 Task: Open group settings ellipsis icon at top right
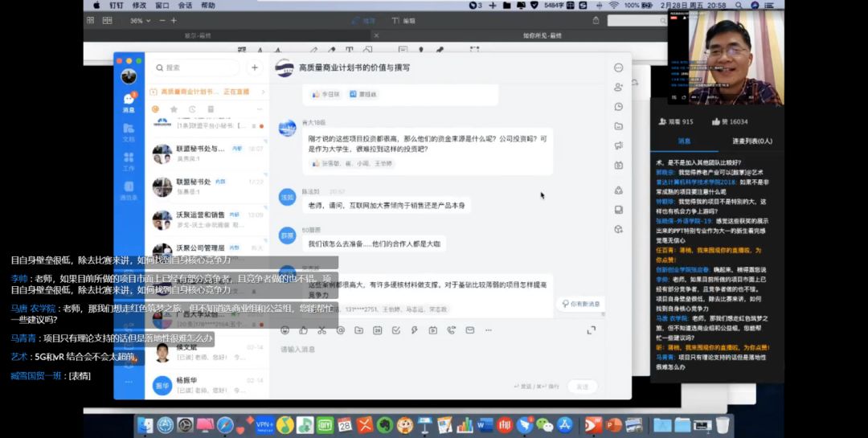(x=619, y=68)
